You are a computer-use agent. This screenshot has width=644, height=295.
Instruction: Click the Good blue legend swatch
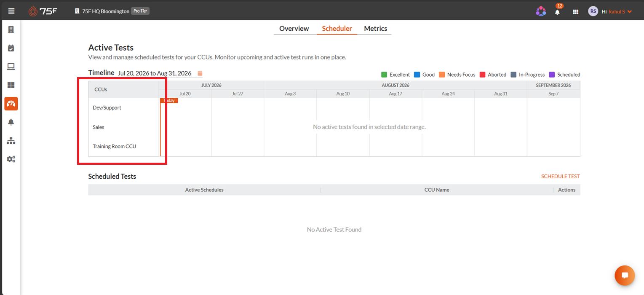(x=417, y=75)
